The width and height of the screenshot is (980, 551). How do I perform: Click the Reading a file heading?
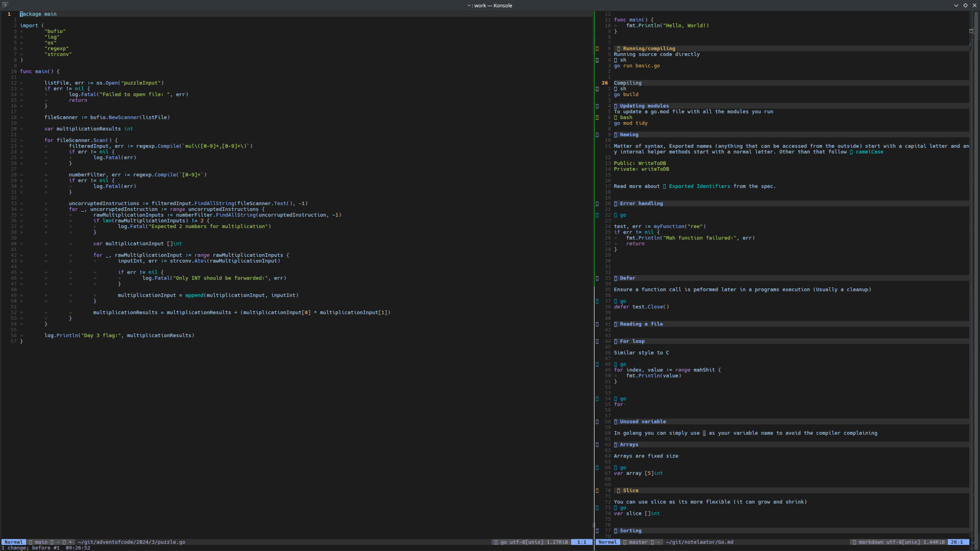(x=641, y=324)
